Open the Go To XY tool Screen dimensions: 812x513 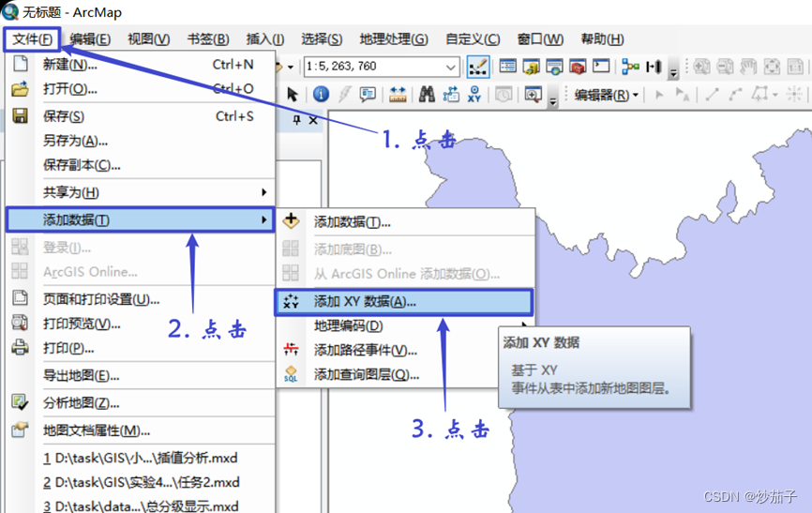pos(474,95)
